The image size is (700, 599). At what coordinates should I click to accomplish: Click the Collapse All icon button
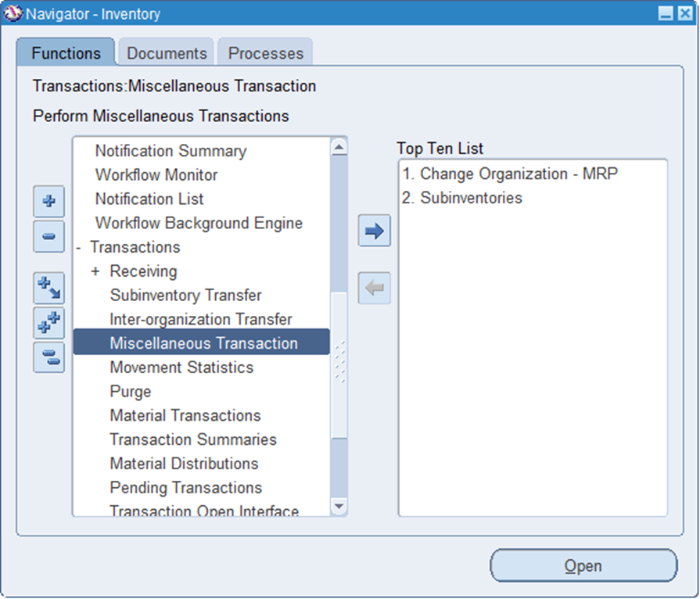point(48,357)
